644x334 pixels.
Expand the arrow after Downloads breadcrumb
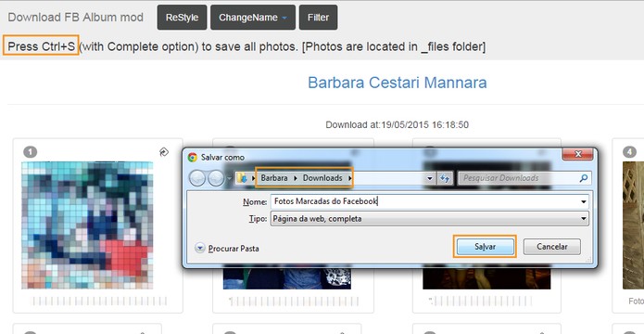click(x=349, y=178)
